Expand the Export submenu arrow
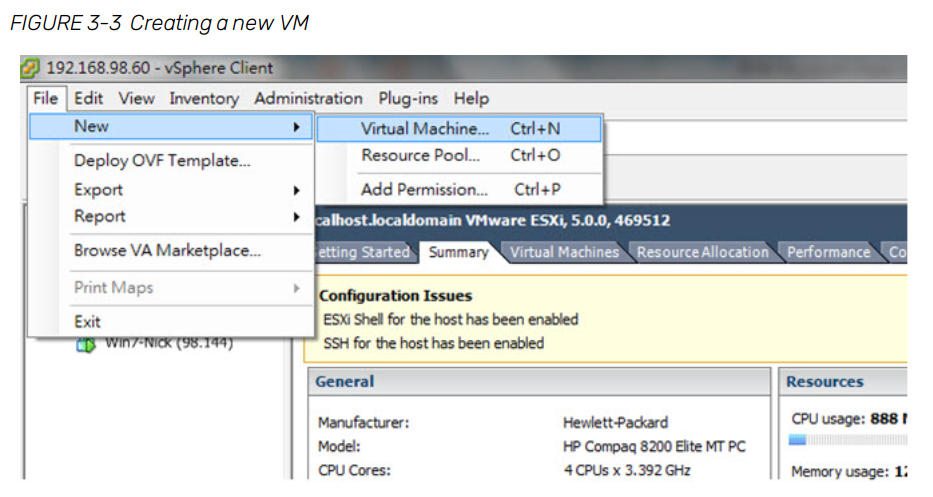 tap(296, 190)
